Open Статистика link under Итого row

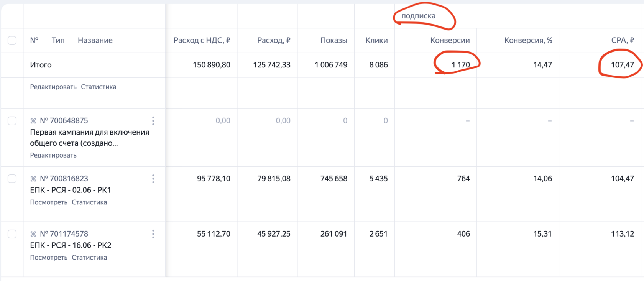tap(99, 87)
